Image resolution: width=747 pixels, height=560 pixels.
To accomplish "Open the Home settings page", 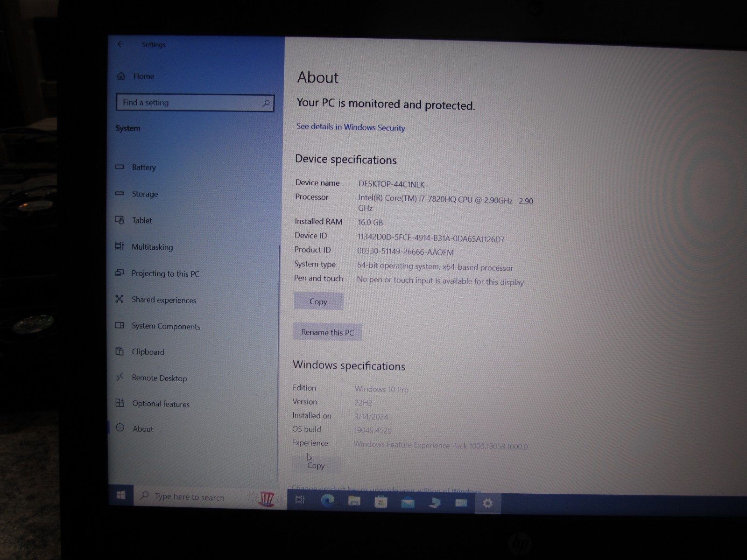I will click(x=135, y=76).
